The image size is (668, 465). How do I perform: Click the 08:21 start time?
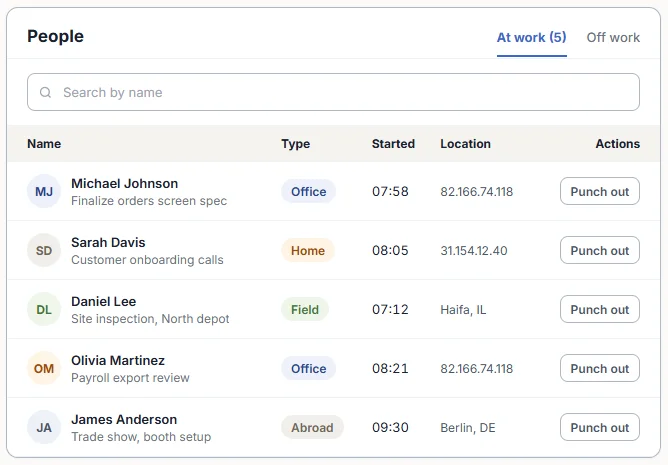point(390,368)
